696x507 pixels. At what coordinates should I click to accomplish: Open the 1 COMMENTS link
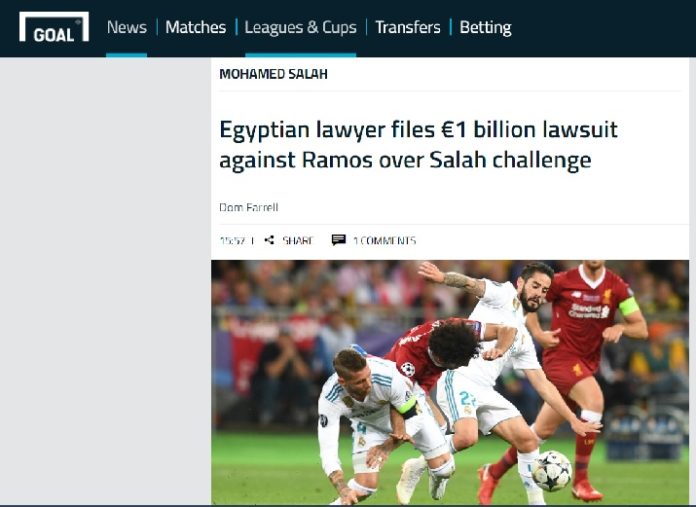tap(384, 241)
